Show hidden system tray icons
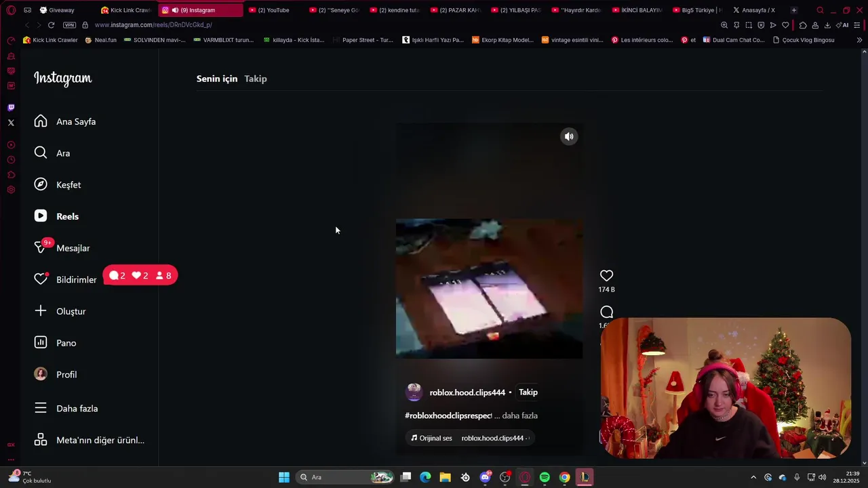 point(753,477)
